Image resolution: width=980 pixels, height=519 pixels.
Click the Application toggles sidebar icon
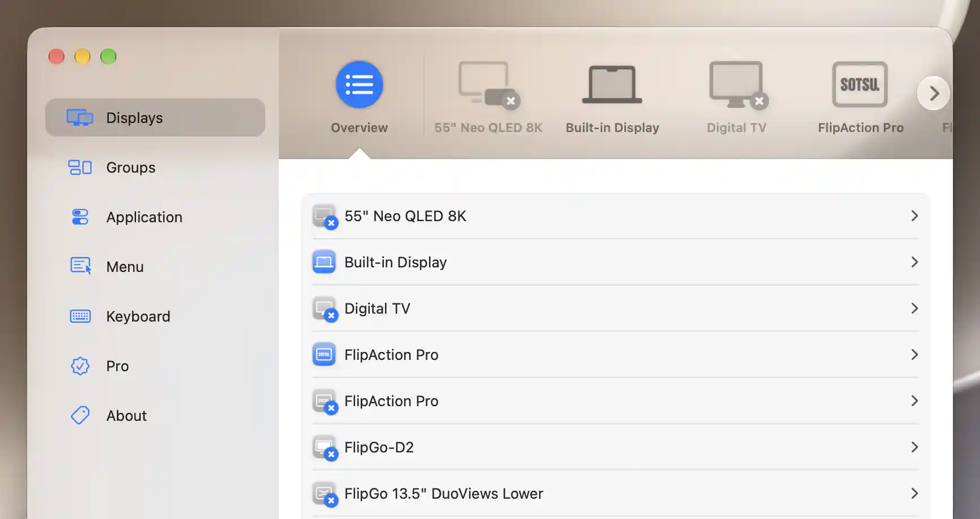[80, 217]
